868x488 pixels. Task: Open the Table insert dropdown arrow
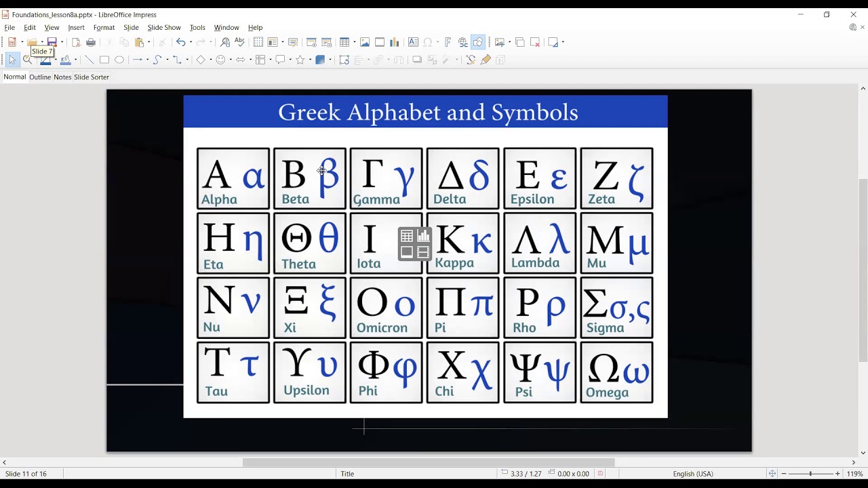354,42
